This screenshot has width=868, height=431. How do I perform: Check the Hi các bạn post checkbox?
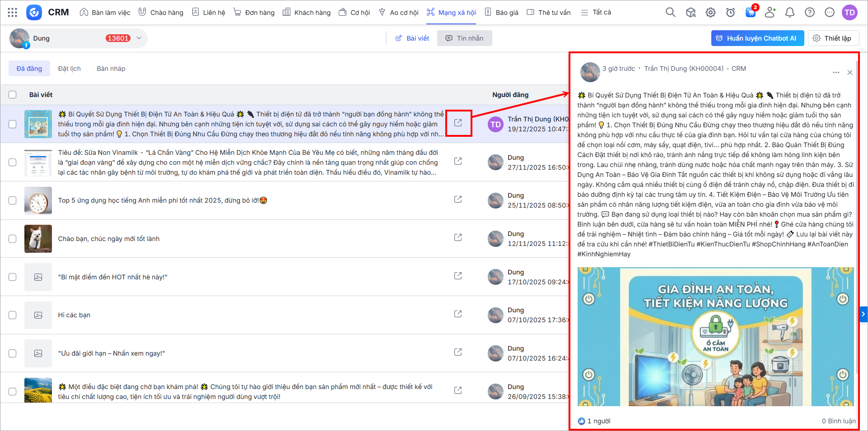click(x=13, y=315)
